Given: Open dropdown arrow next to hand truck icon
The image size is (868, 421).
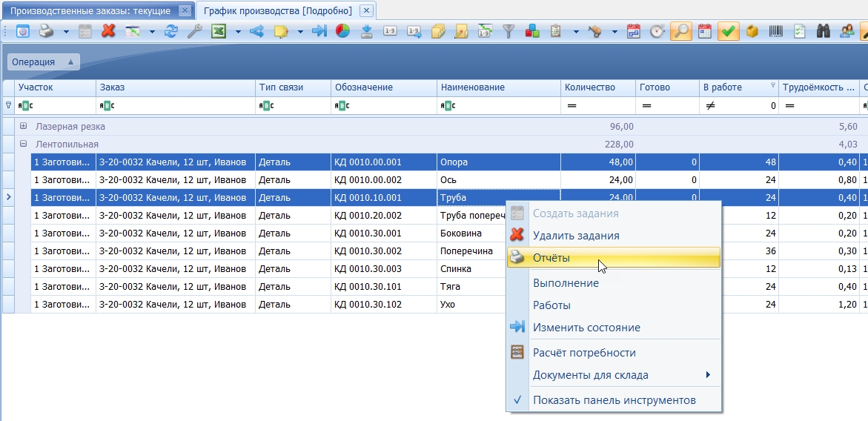Looking at the screenshot, I should pos(614,32).
